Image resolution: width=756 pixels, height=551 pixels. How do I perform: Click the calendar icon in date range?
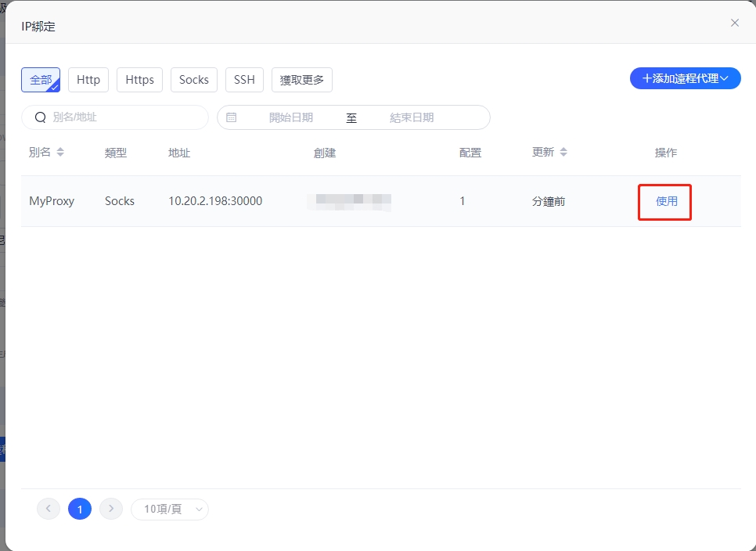(x=231, y=117)
